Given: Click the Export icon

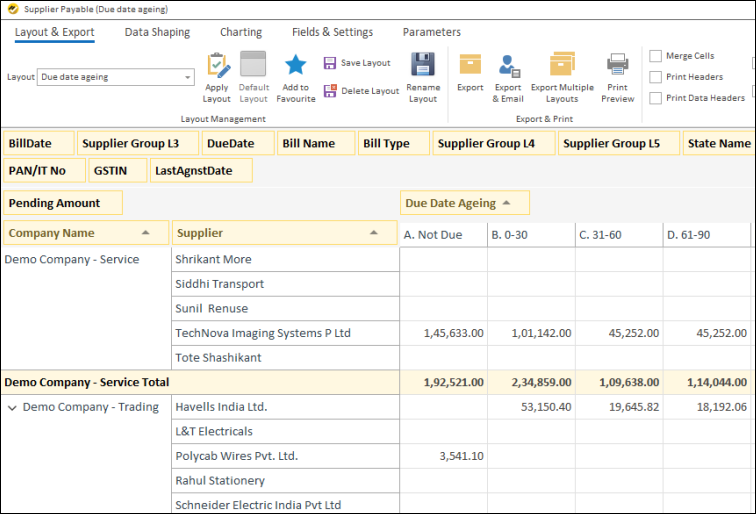Looking at the screenshot, I should (470, 66).
